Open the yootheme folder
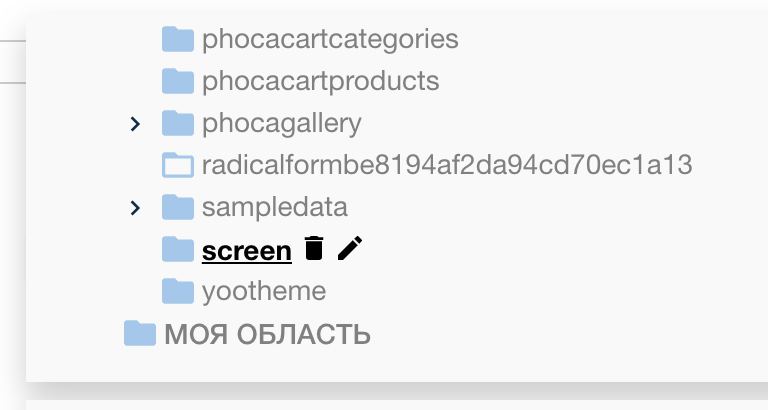768x410 pixels. [263, 291]
